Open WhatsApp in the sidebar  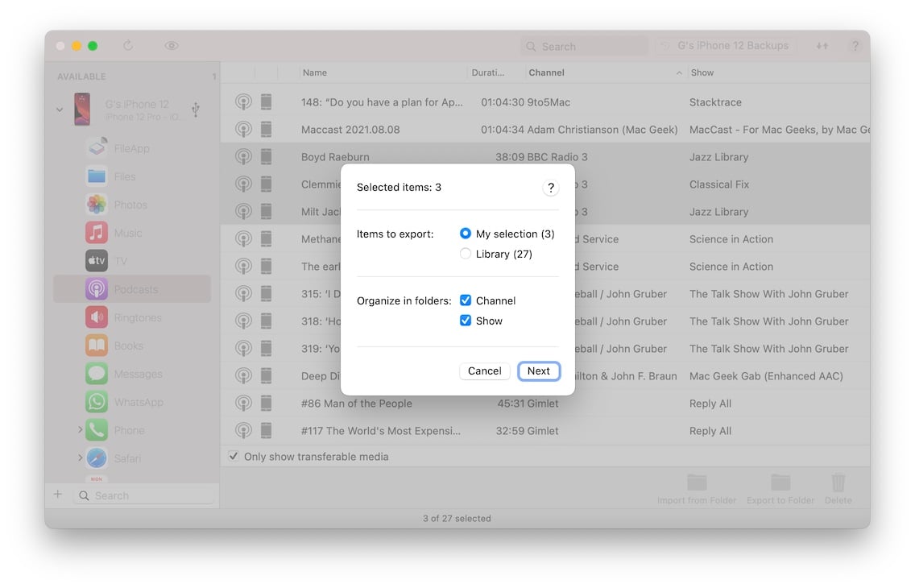click(131, 402)
